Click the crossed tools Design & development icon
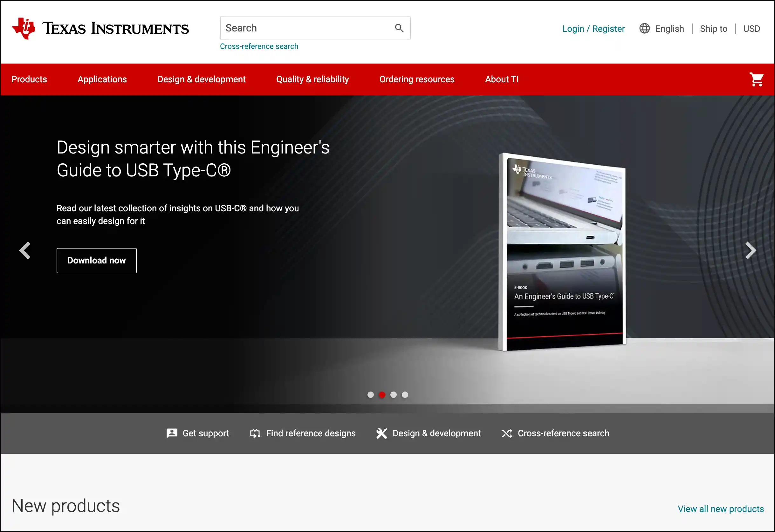Image resolution: width=775 pixels, height=532 pixels. [381, 433]
